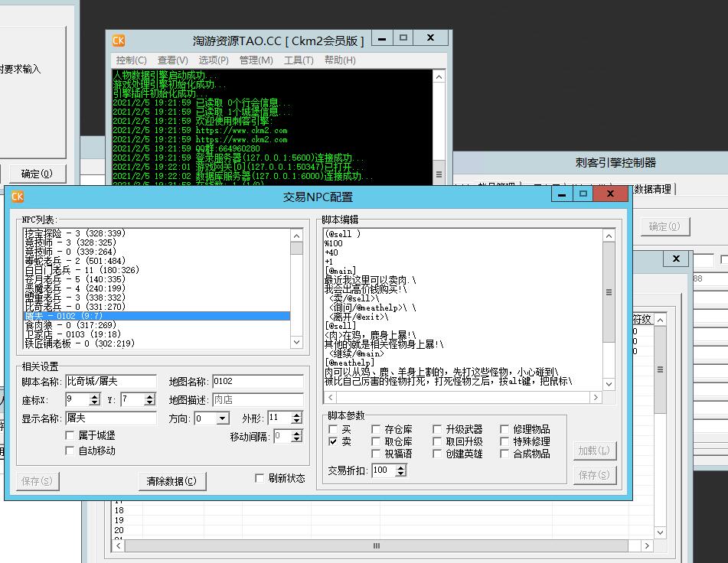This screenshot has height=563, width=728.
Task: Enable the 属于城堡 checkbox
Action: [70, 435]
